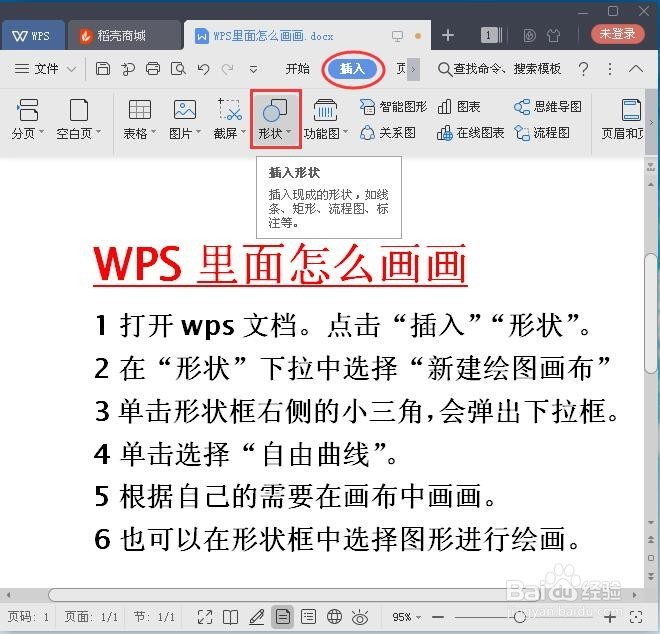Insert Flowchart (流程图)
This screenshot has width=660, height=634.
pyautogui.click(x=542, y=133)
